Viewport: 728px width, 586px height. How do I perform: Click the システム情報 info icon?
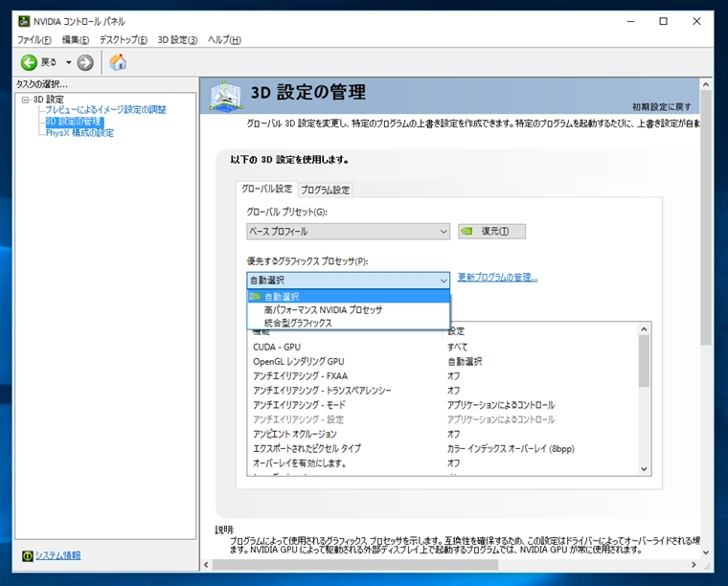[x=28, y=555]
